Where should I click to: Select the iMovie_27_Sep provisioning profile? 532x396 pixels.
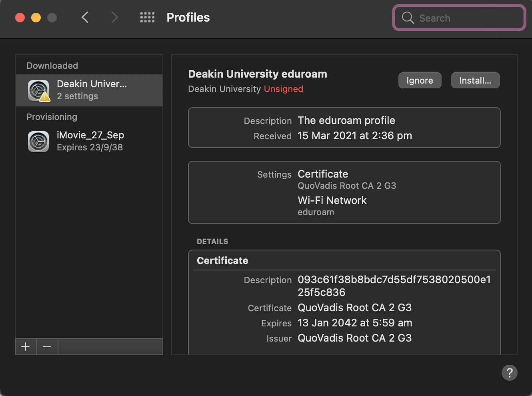pos(89,141)
